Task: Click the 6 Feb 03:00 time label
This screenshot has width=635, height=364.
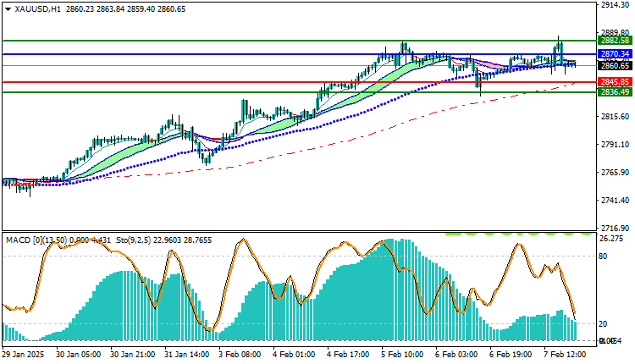Action: click(456, 355)
